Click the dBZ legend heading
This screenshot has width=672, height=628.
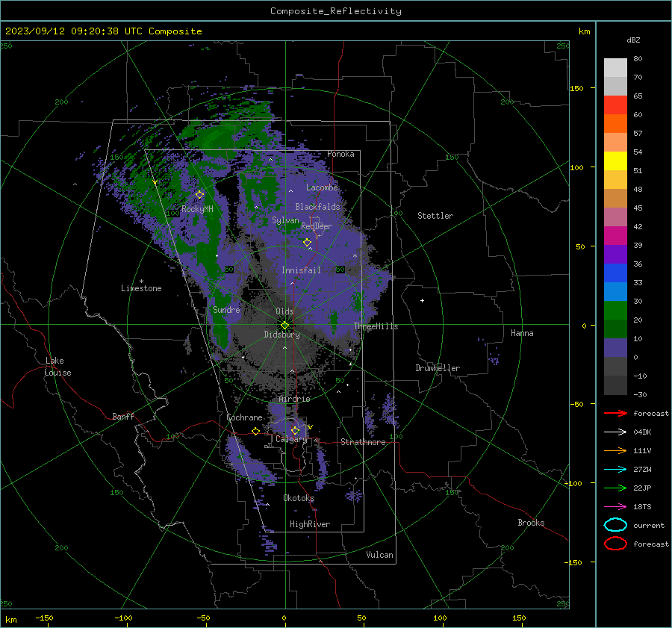pos(633,40)
